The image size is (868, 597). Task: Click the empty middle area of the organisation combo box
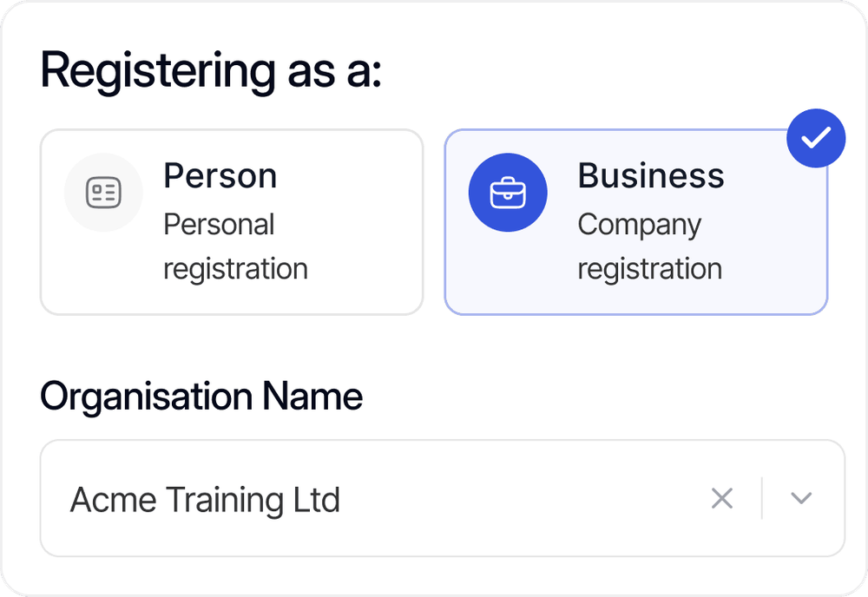pyautogui.click(x=521, y=498)
